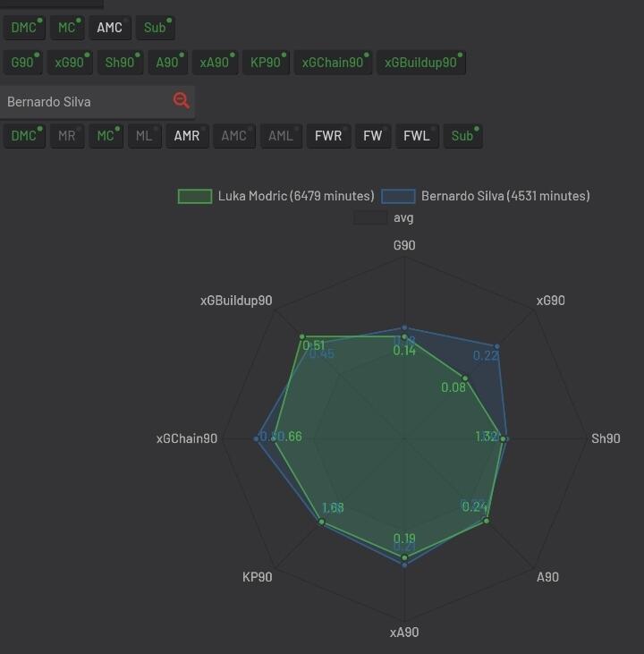Click the G90 axis label on radar
The height and width of the screenshot is (654, 644).
tap(404, 245)
